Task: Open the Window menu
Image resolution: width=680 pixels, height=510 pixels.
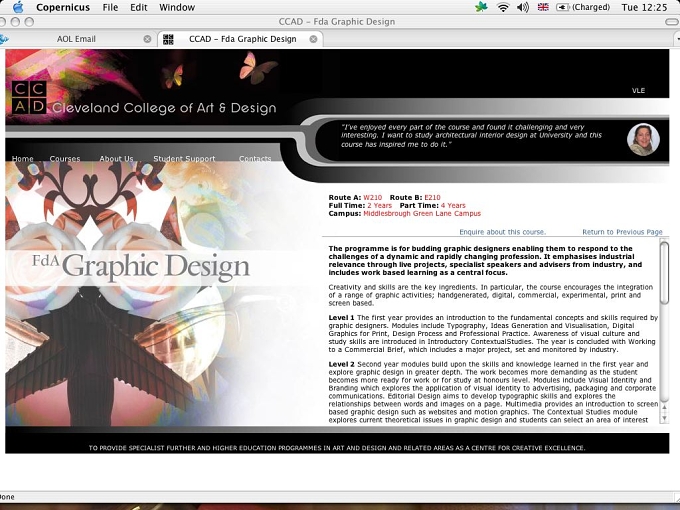Action: click(x=177, y=7)
